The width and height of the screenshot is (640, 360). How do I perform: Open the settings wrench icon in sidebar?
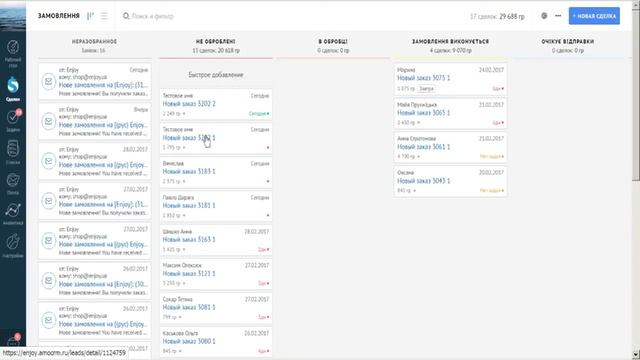pos(13,242)
